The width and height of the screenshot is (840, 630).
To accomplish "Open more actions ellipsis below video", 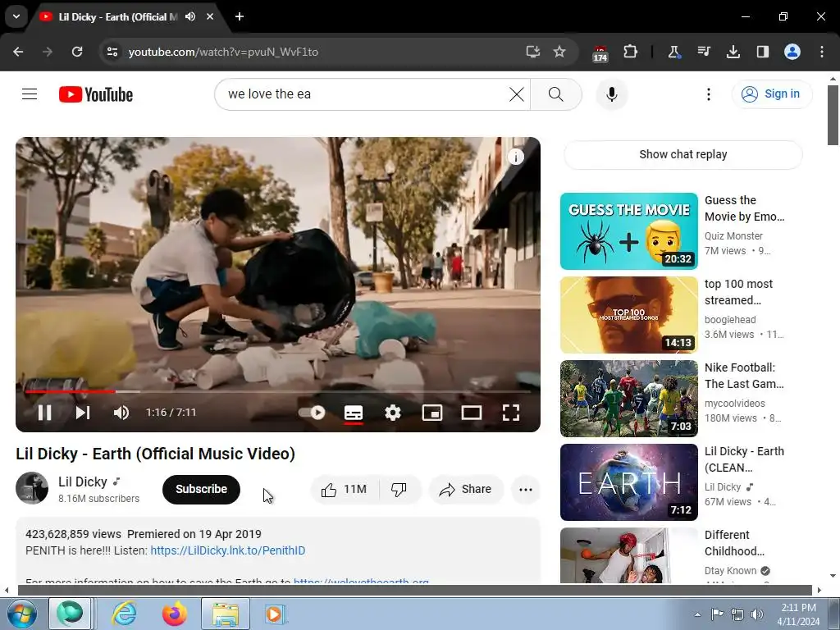I will pos(526,489).
